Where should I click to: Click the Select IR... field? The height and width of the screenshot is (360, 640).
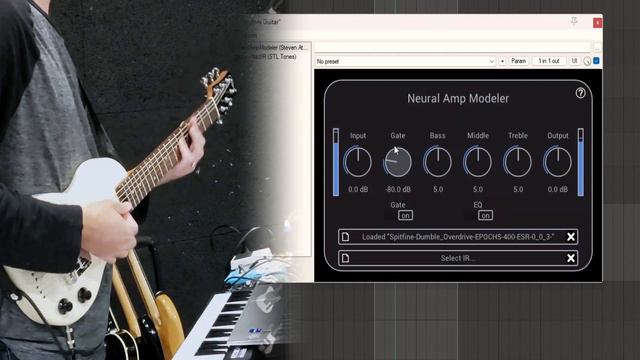(458, 258)
